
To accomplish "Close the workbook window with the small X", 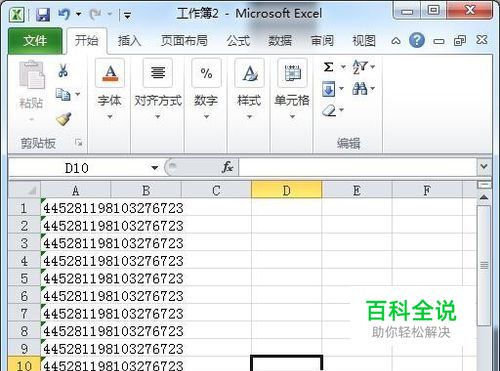I will pos(482,40).
